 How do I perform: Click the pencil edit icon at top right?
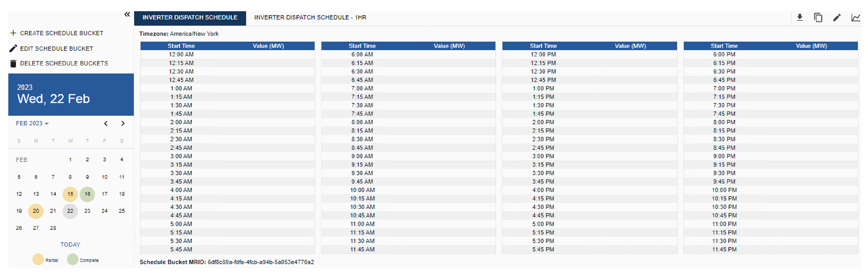pos(837,18)
